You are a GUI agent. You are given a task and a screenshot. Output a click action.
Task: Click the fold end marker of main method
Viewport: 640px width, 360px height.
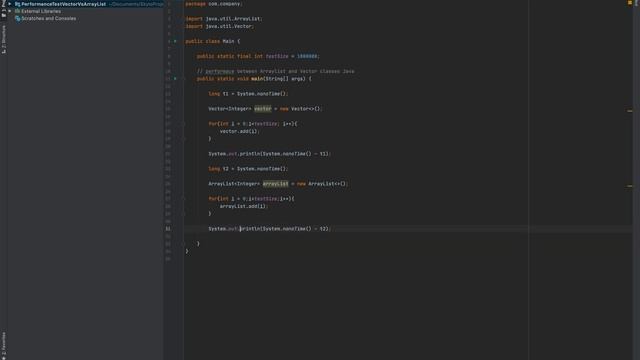[x=184, y=244]
